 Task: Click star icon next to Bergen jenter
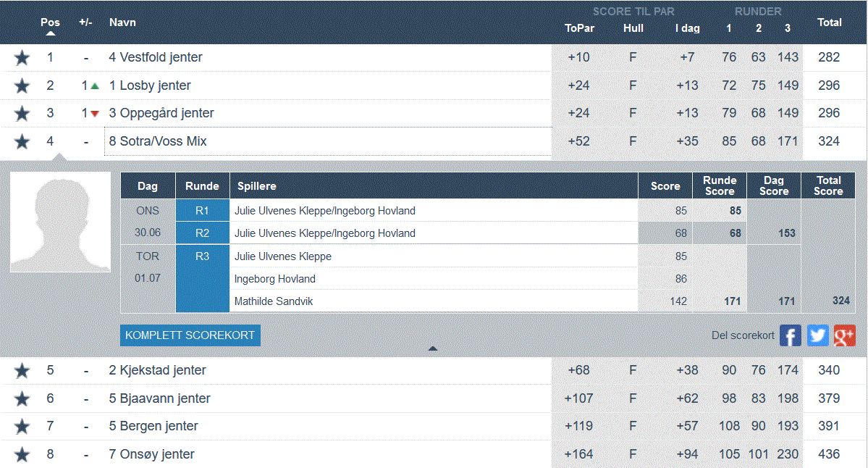pos(22,427)
